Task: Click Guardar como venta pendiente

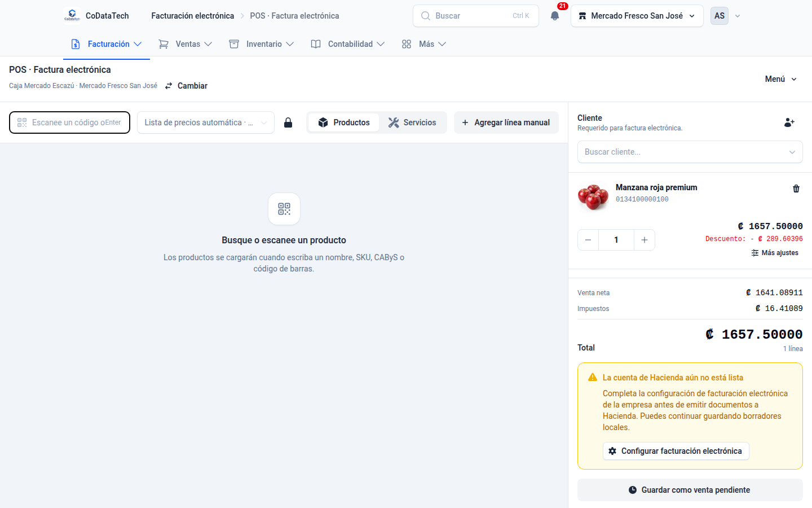Action: (x=690, y=490)
